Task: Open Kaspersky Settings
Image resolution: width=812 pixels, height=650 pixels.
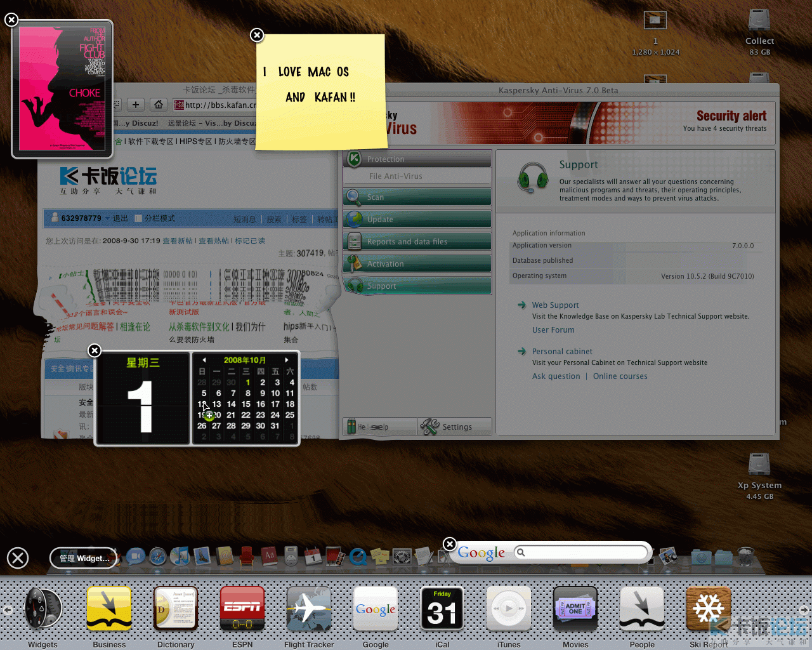Action: click(x=455, y=427)
